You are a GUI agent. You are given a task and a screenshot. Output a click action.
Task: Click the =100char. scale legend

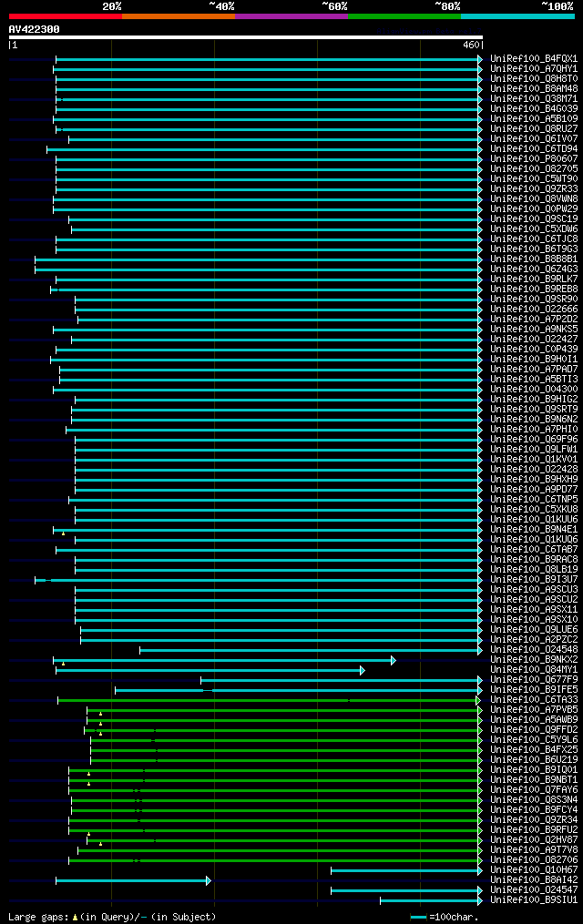[445, 918]
